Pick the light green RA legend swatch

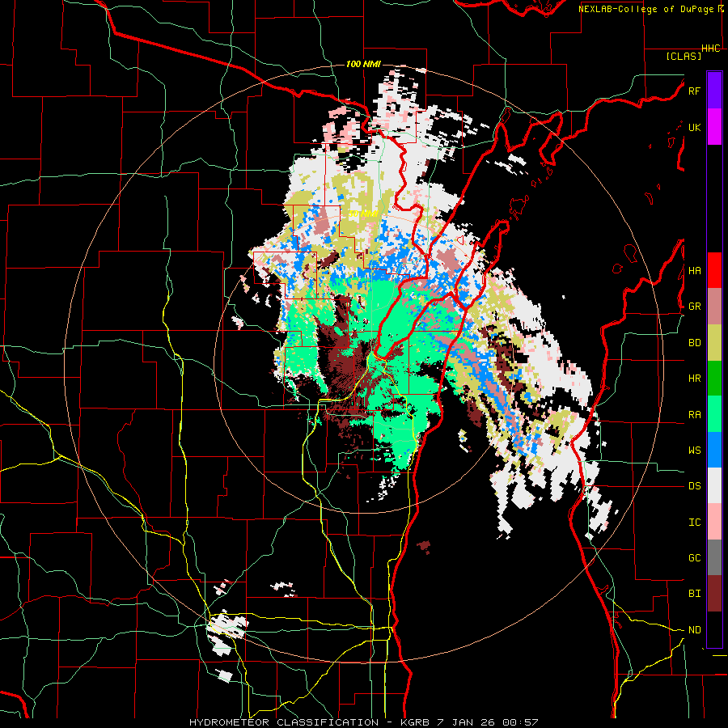pos(714,414)
